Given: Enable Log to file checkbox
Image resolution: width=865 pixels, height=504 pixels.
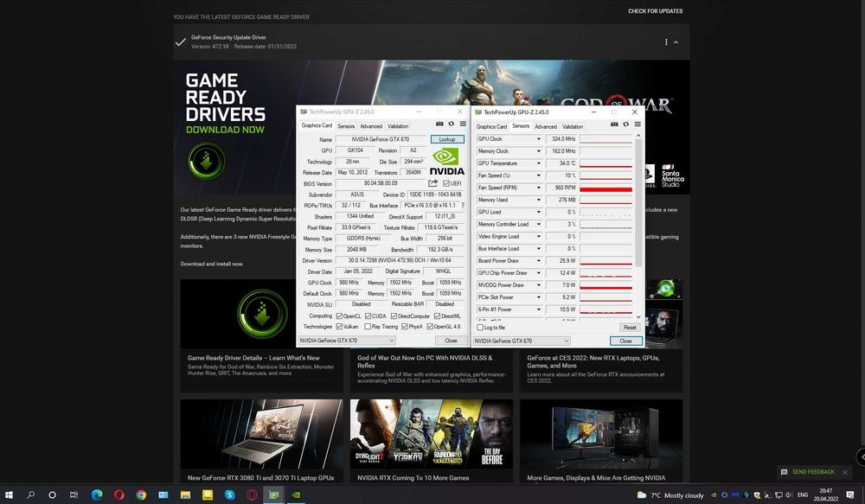Looking at the screenshot, I should pos(480,328).
